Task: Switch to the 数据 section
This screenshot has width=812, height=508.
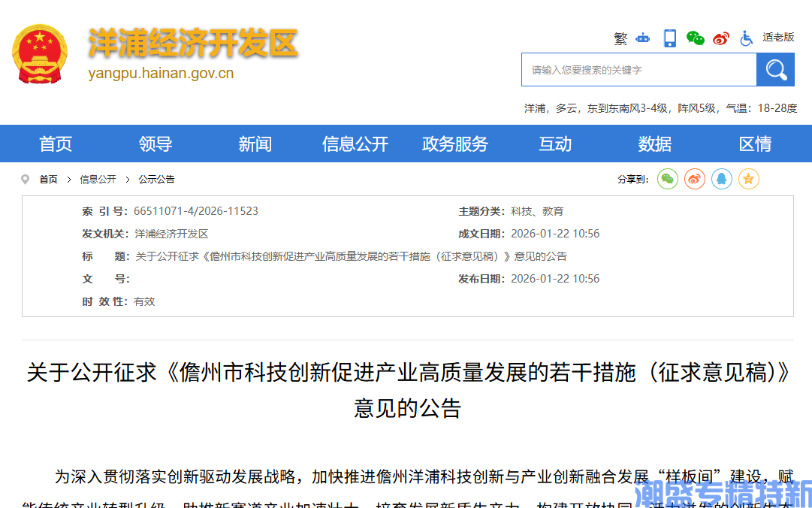Action: click(x=654, y=144)
